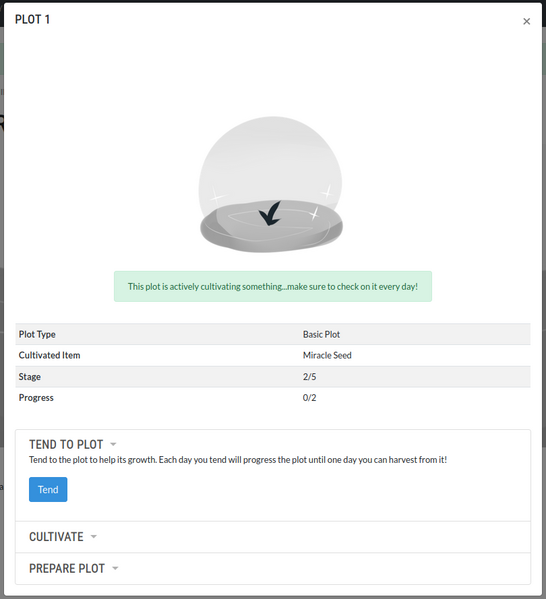The image size is (546, 599).
Task: Click the Progress 0/2 value
Action: pos(309,398)
